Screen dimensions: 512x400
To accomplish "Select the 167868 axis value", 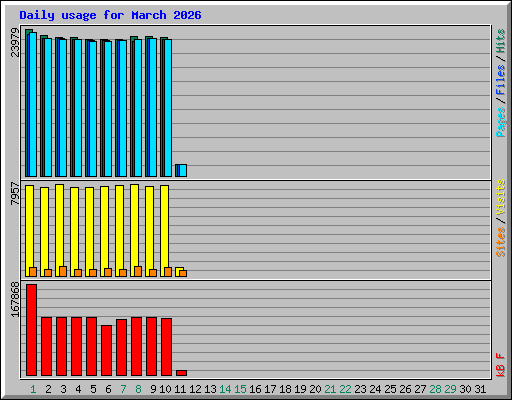I will (15, 300).
